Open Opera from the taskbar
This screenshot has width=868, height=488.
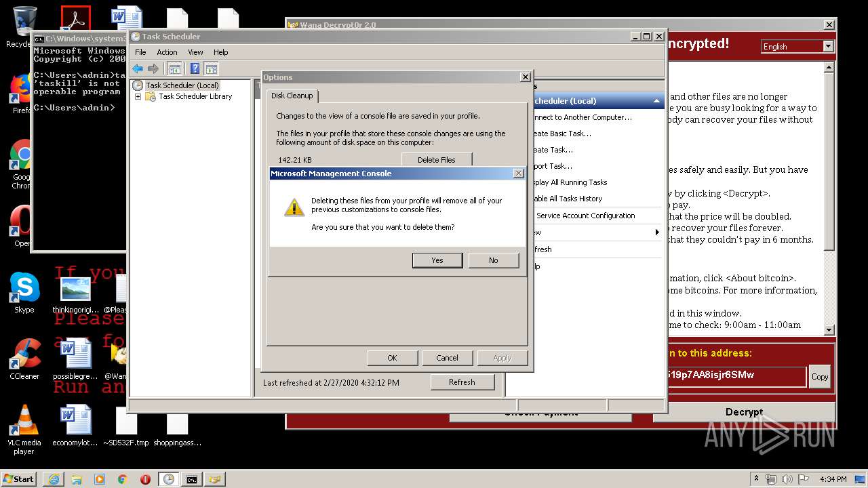145,479
